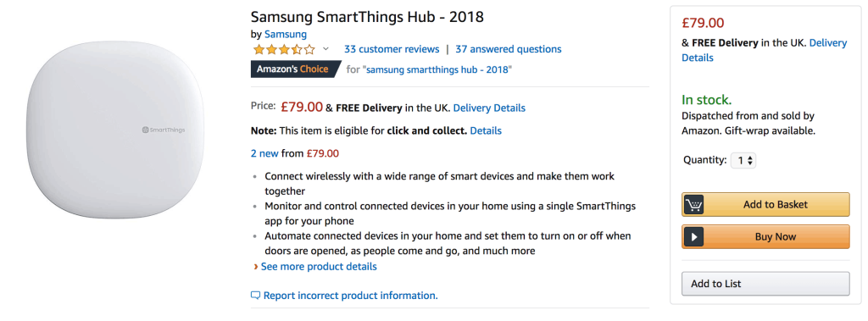The image size is (868, 321).
Task: Add the SmartThings Hub to basket
Action: pos(765,205)
